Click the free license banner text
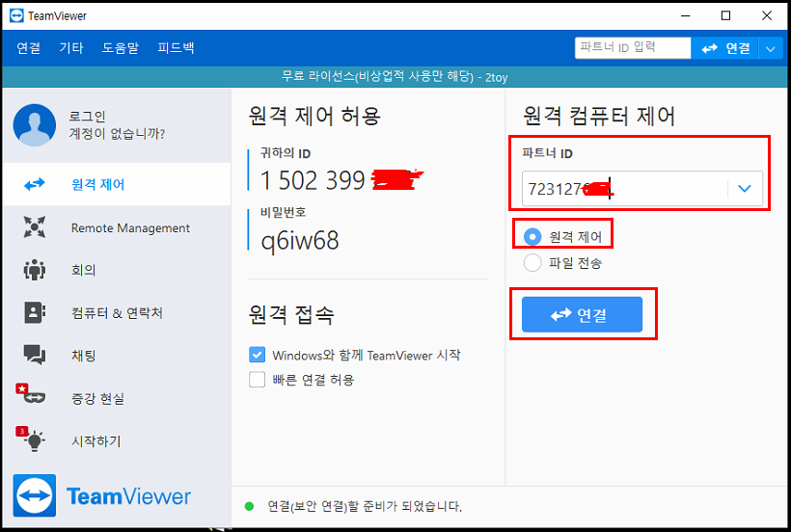Screen dimensions: 791x532 [x=395, y=77]
